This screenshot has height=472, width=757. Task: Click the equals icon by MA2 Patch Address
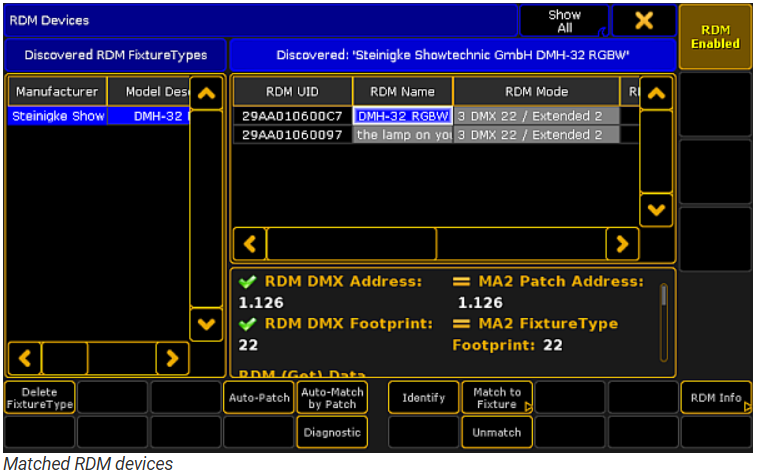461,281
